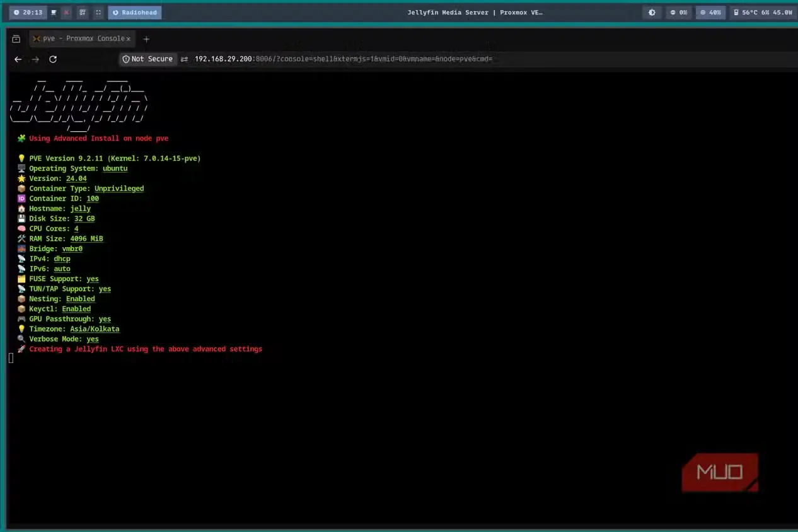Click the 0% status indicator
Image resolution: width=798 pixels, height=532 pixels.
(678, 13)
